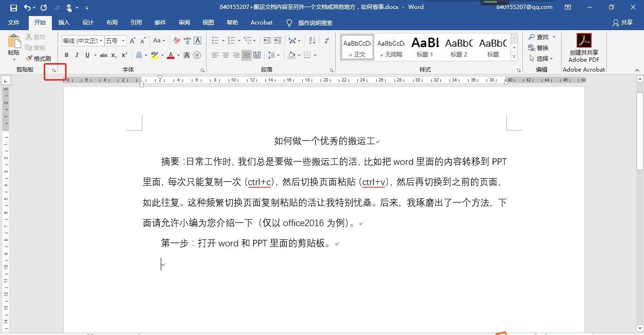Image resolution: width=644 pixels, height=335 pixels.
Task: Click the 替换 (Replace) command
Action: (x=541, y=48)
